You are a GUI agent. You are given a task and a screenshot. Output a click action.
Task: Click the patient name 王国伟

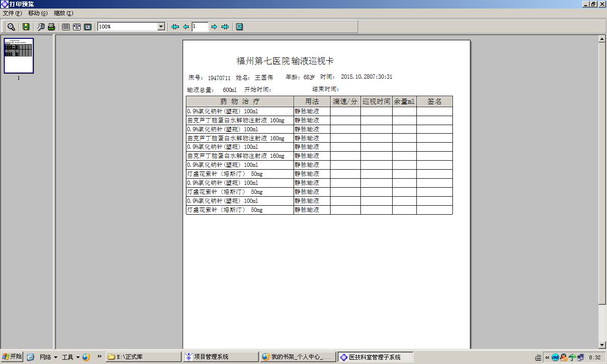(264, 77)
